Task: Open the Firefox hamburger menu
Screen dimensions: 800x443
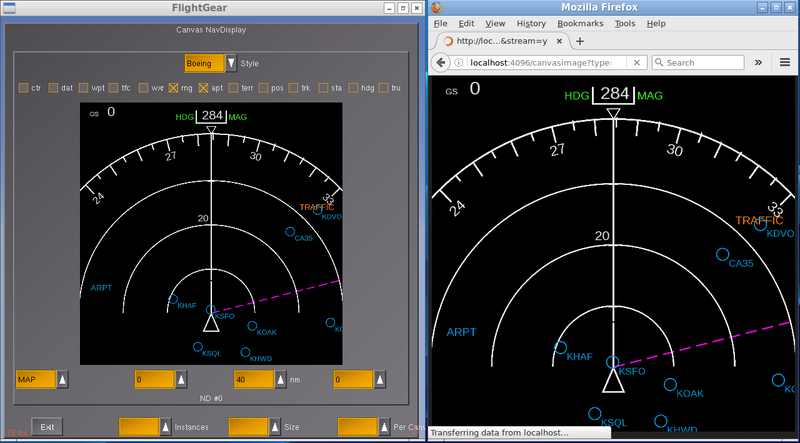Action: [x=785, y=62]
